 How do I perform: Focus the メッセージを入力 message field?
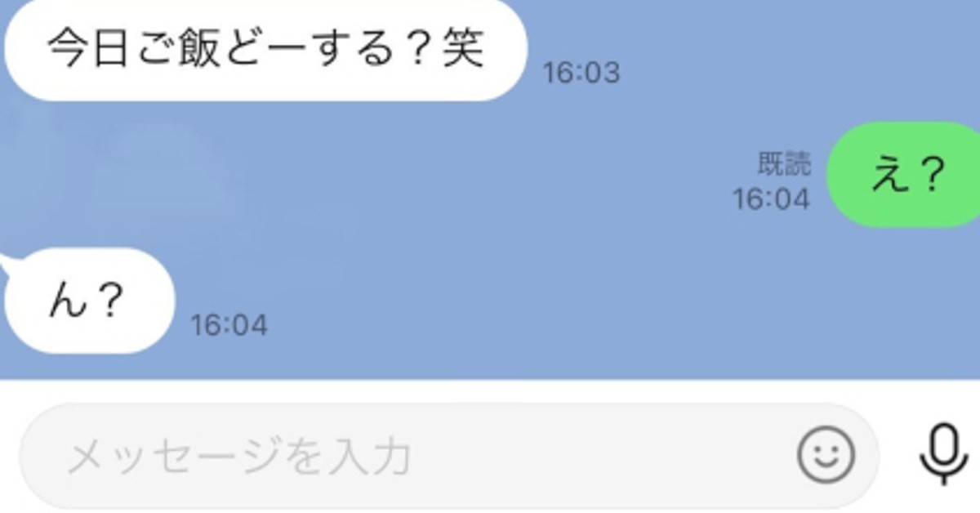click(449, 457)
